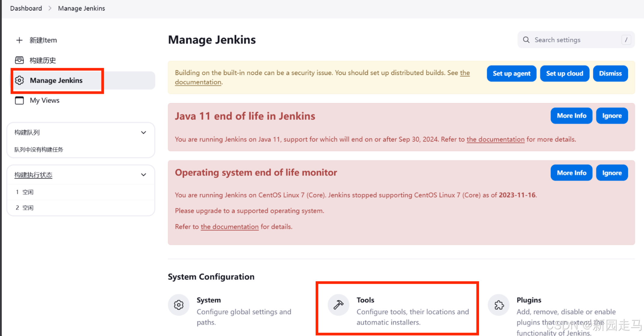Image resolution: width=644 pixels, height=336 pixels.
Task: Click the 构建执行状态 heading link
Action: tap(33, 175)
